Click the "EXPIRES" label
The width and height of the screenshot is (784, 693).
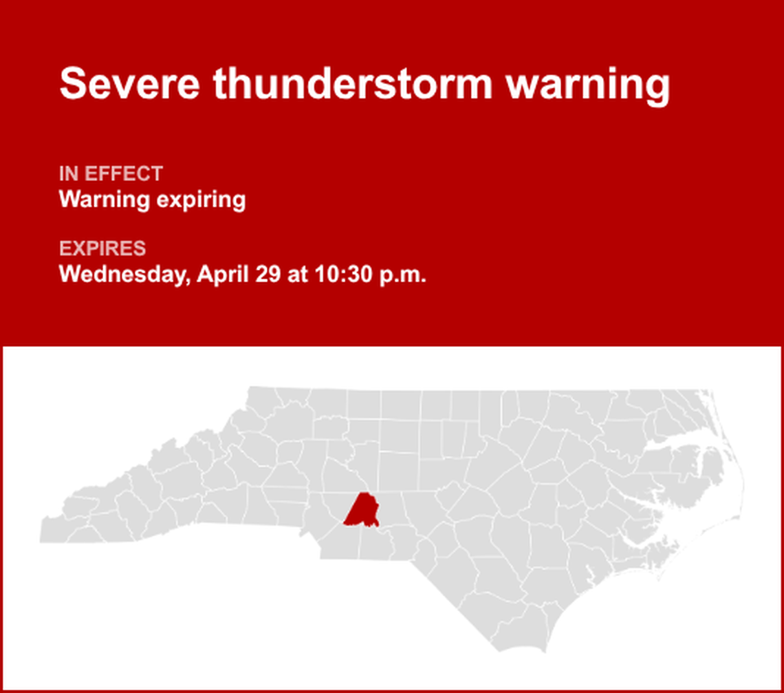pos(102,248)
